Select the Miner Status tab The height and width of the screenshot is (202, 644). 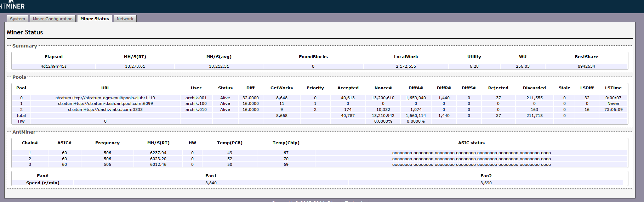tap(95, 19)
